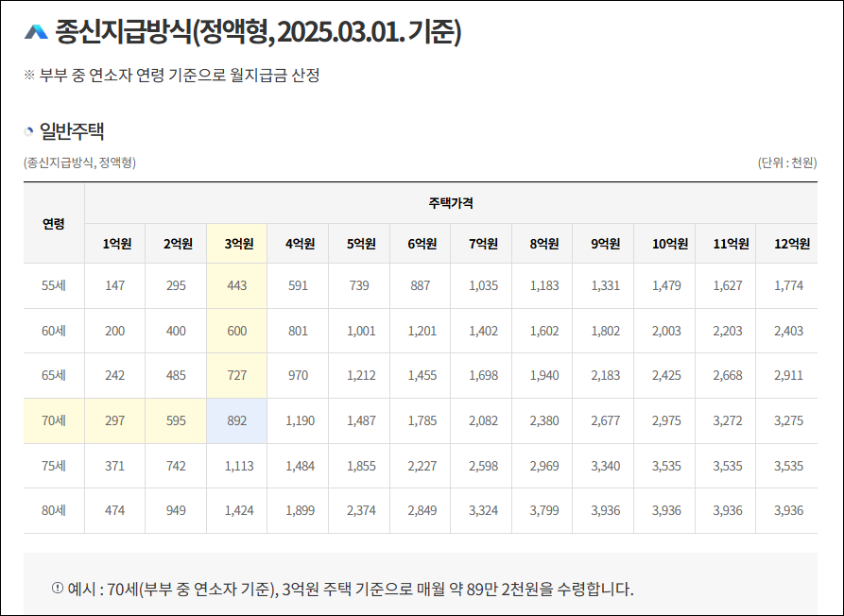
Task: Click the highlighted cell 600
Action: click(x=237, y=331)
